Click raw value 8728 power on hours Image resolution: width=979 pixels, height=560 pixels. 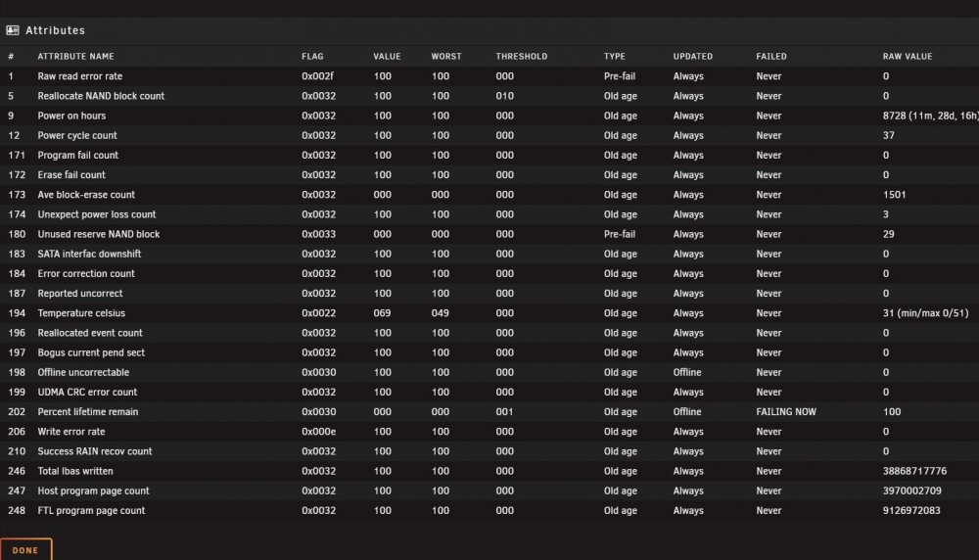click(x=930, y=117)
